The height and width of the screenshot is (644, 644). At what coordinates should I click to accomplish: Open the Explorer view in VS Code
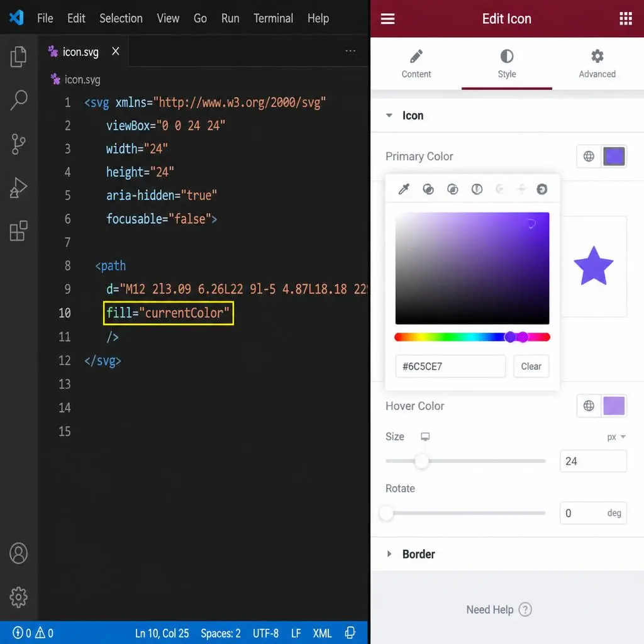18,56
